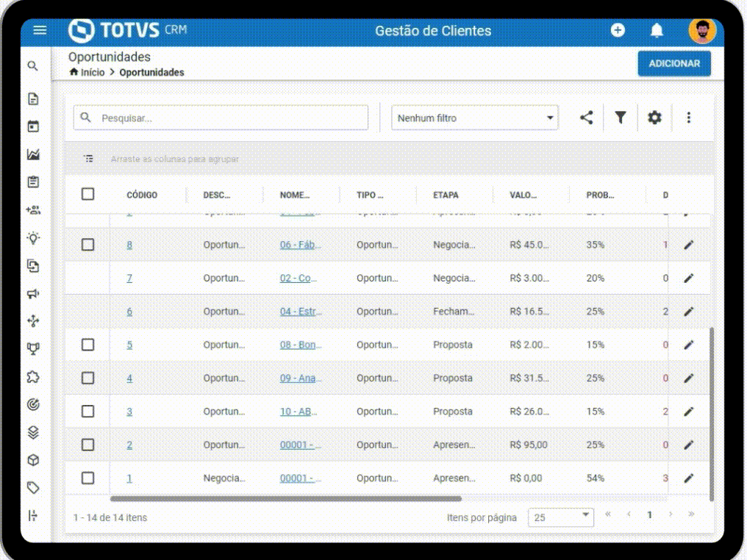Open the bottom sidebar adjustments icon
747x560 pixels.
33,515
